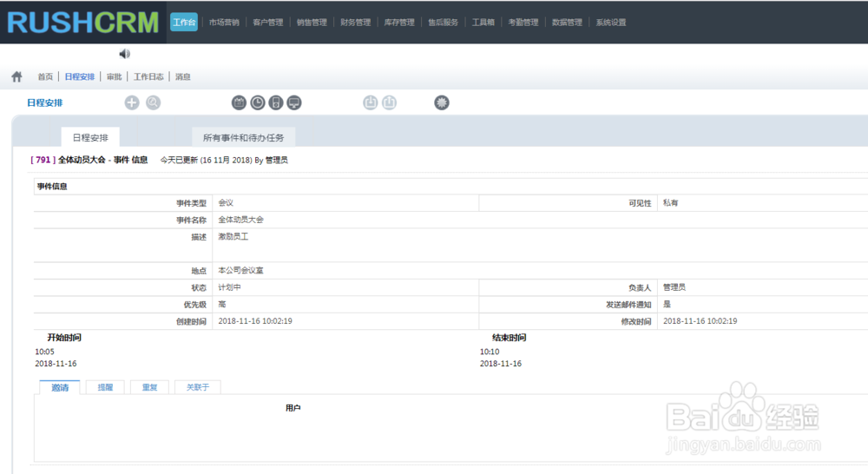
Task: Open 日程安排 submenu link
Action: (80, 76)
